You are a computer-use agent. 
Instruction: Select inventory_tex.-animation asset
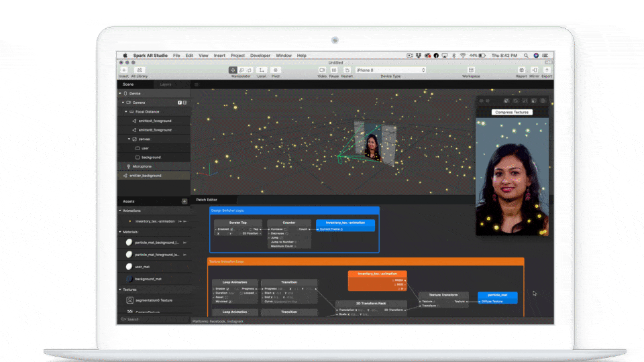[x=154, y=221]
